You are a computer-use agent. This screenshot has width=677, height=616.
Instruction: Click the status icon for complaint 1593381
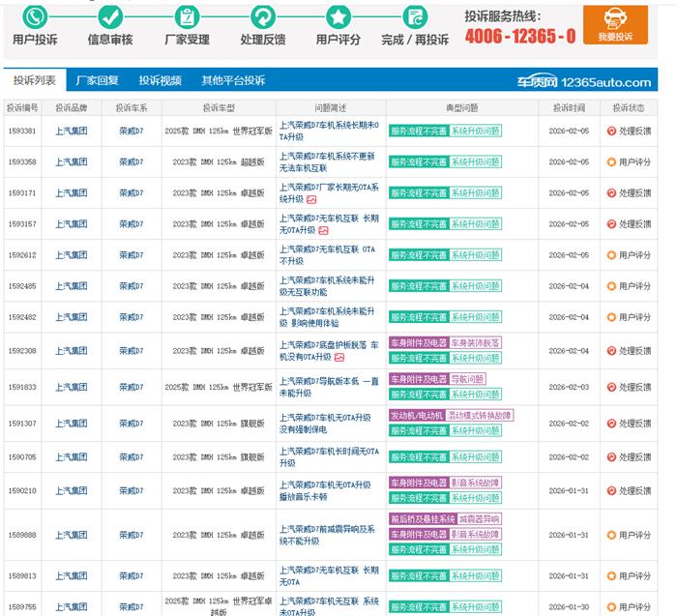[x=611, y=131]
